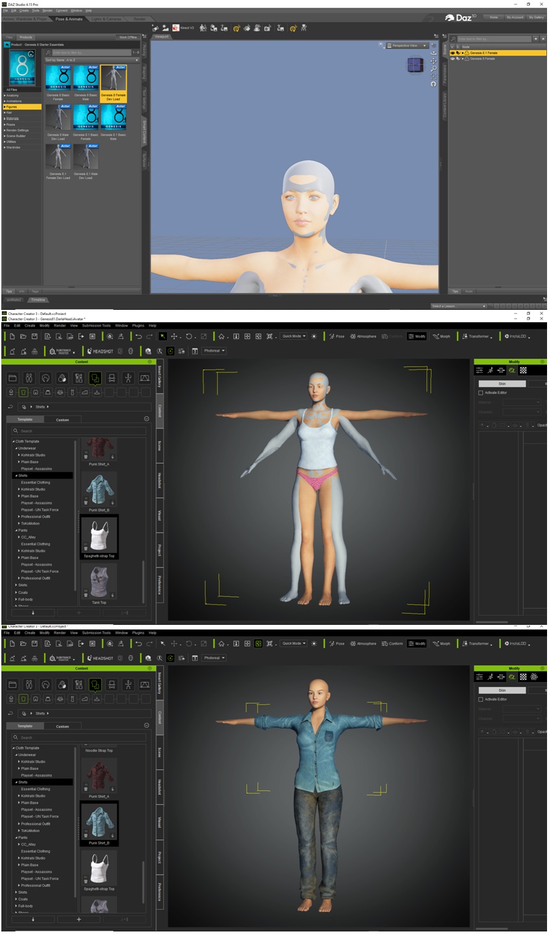Open Photoreal dropdown in the blue-shirt avatar window
The image size is (560, 936).
point(214,658)
